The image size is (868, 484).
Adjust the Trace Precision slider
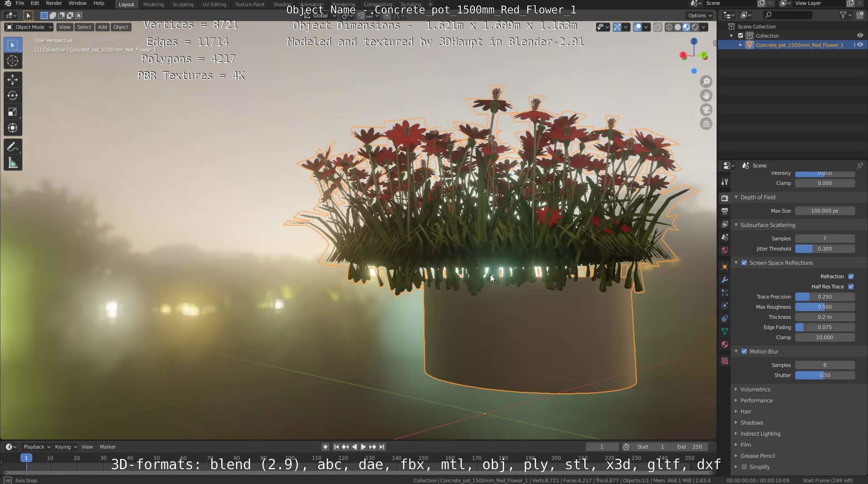pos(825,297)
